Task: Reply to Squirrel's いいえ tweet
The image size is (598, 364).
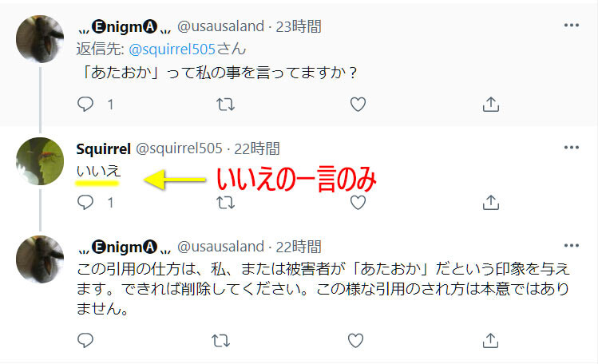Action: [x=85, y=203]
